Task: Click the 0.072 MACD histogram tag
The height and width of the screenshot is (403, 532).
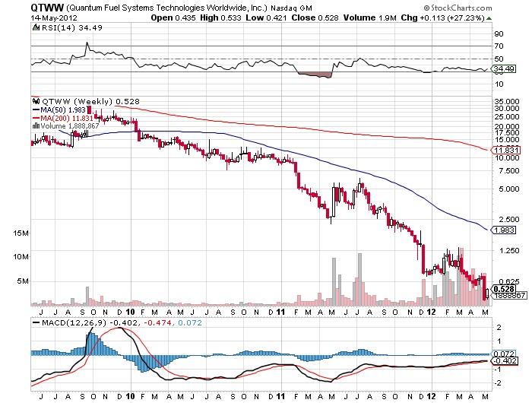Action: pos(504,354)
